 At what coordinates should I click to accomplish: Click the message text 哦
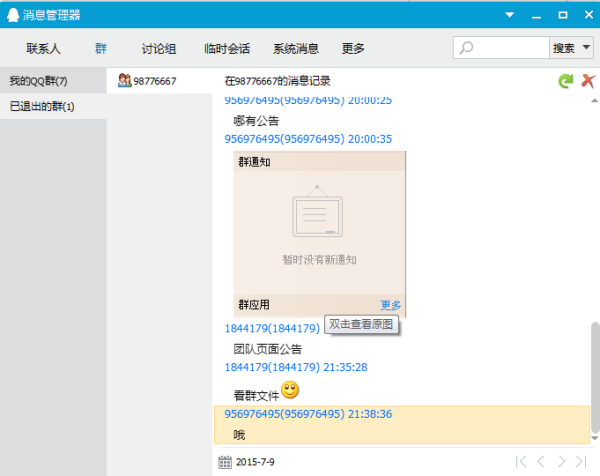(239, 435)
